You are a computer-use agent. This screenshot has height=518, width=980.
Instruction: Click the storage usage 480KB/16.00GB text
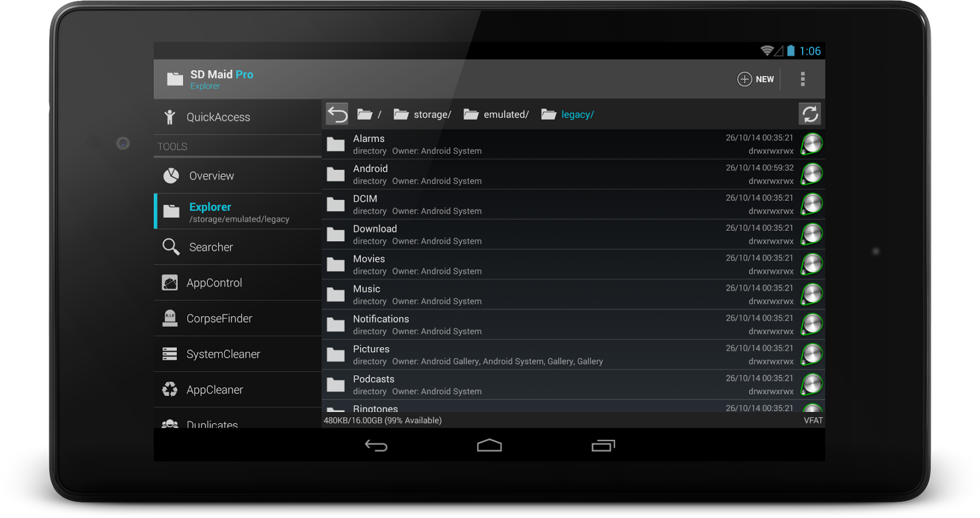coord(383,420)
